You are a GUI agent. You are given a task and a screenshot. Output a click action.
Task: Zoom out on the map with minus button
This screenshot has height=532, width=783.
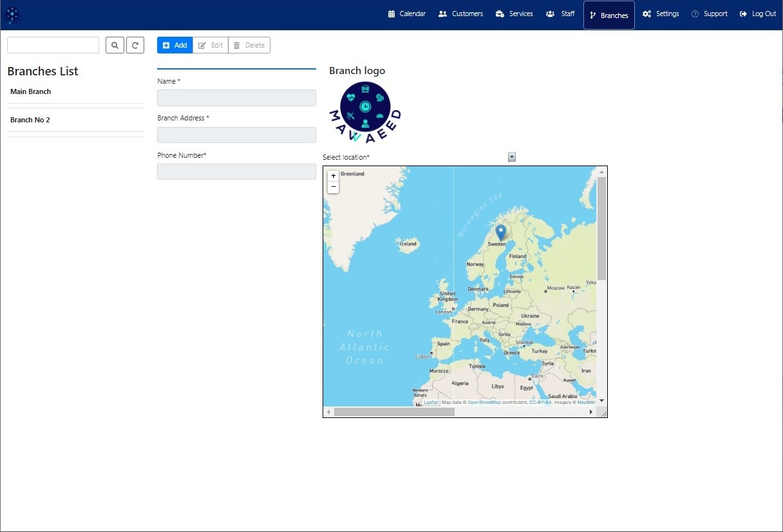[x=333, y=187]
